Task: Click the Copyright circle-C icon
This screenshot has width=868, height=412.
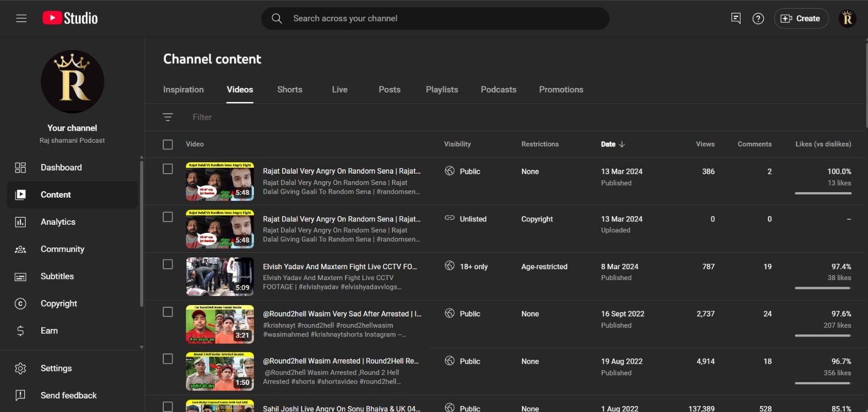Action: coord(20,303)
